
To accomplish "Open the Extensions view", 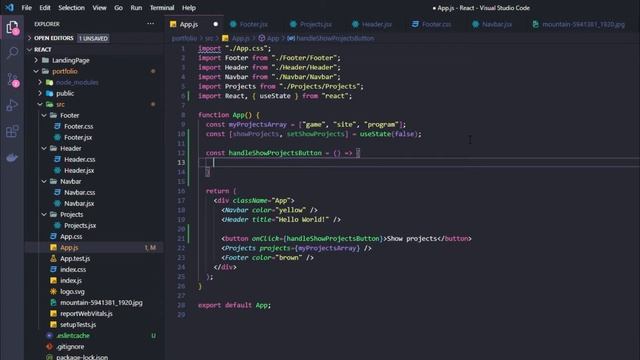I will pos(12,131).
